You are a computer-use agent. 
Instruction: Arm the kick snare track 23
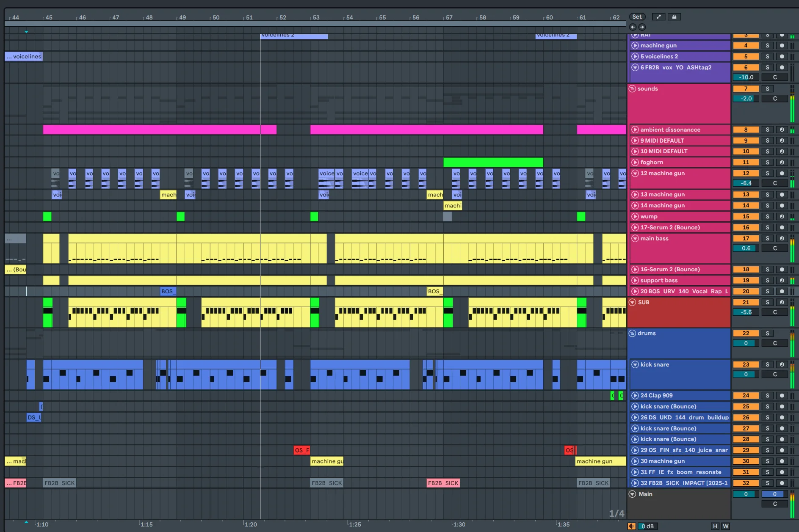tap(782, 365)
